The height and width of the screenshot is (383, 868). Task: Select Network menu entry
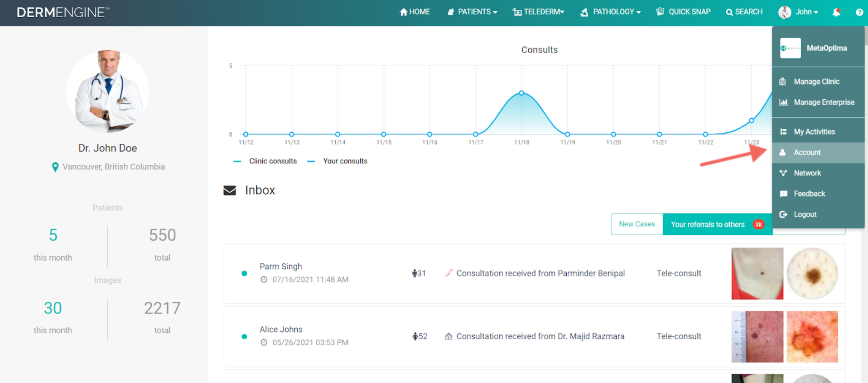818,173
